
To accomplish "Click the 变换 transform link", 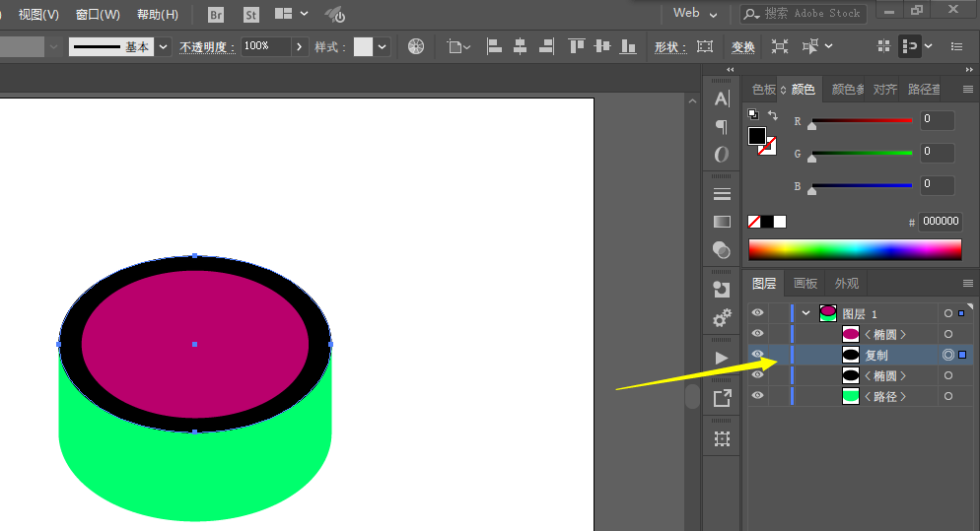I will 742,47.
